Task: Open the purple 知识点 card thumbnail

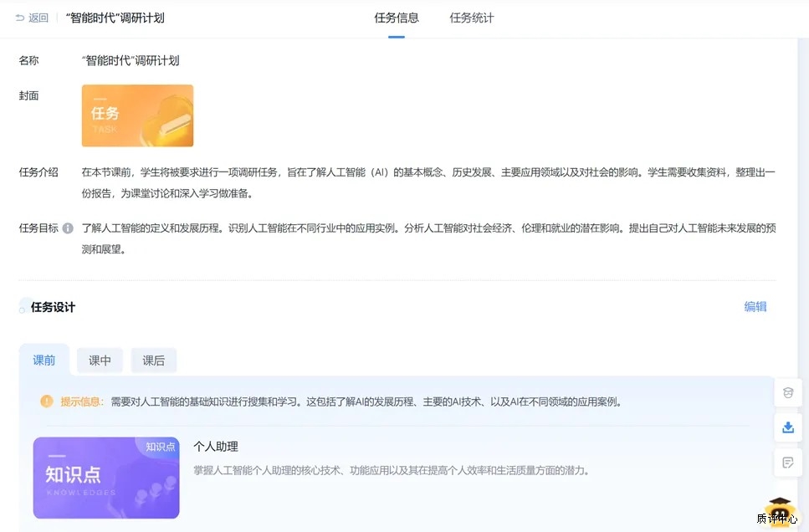Action: 106,478
